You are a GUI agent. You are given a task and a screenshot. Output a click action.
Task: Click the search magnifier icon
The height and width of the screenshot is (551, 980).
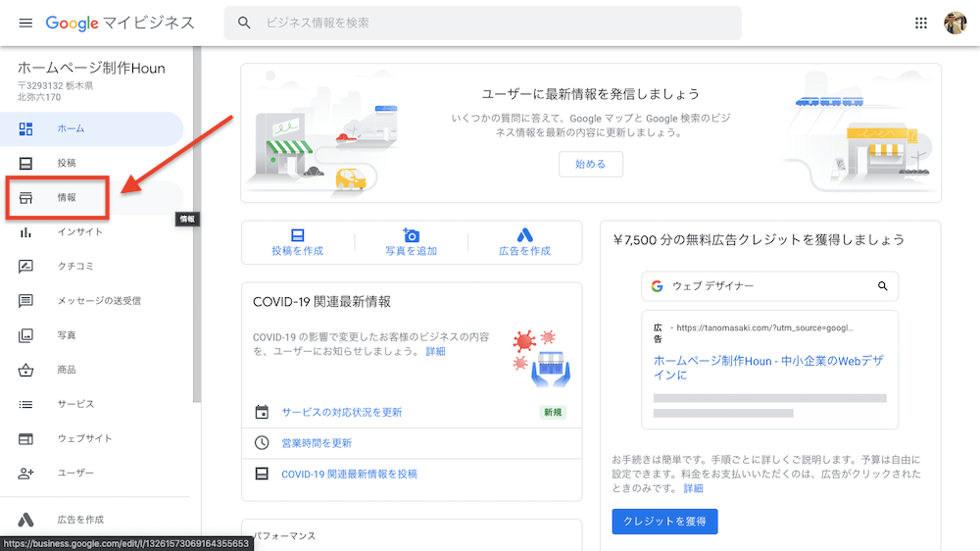pos(244,24)
